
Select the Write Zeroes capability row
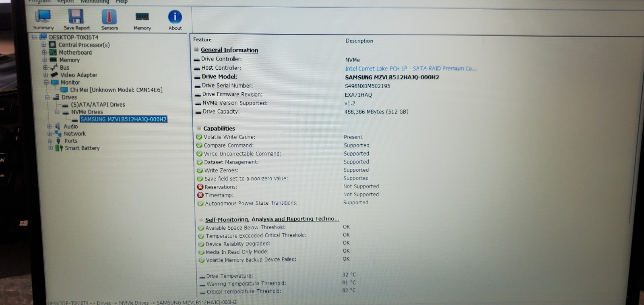283,170
